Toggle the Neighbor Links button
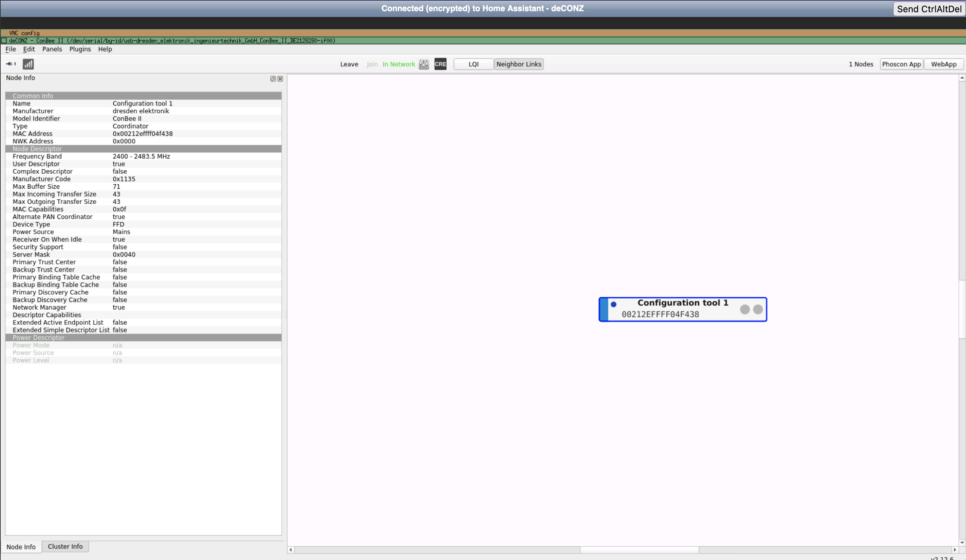The width and height of the screenshot is (966, 560). coord(519,64)
